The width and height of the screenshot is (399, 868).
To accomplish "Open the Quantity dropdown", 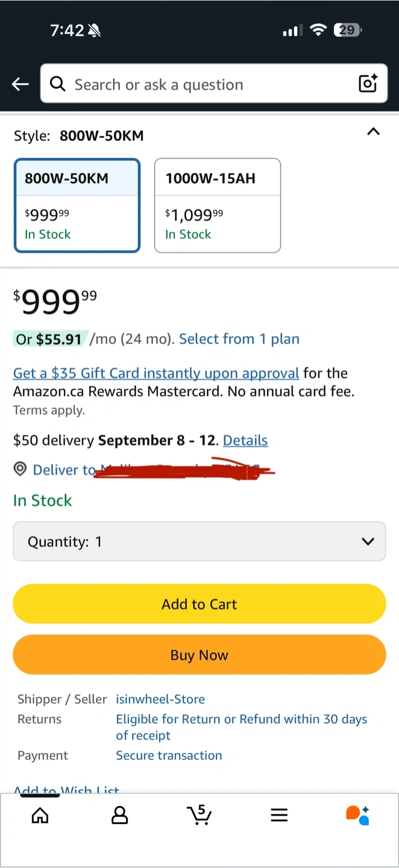I will click(x=199, y=541).
